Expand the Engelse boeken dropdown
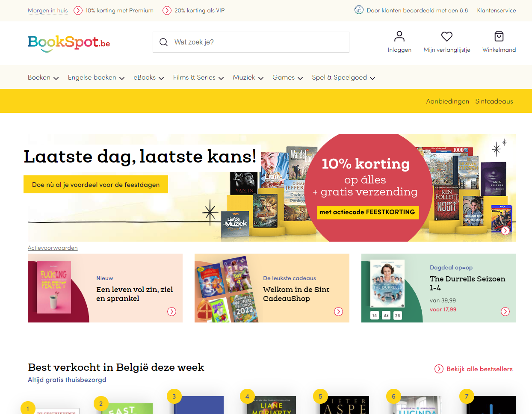 pos(96,77)
